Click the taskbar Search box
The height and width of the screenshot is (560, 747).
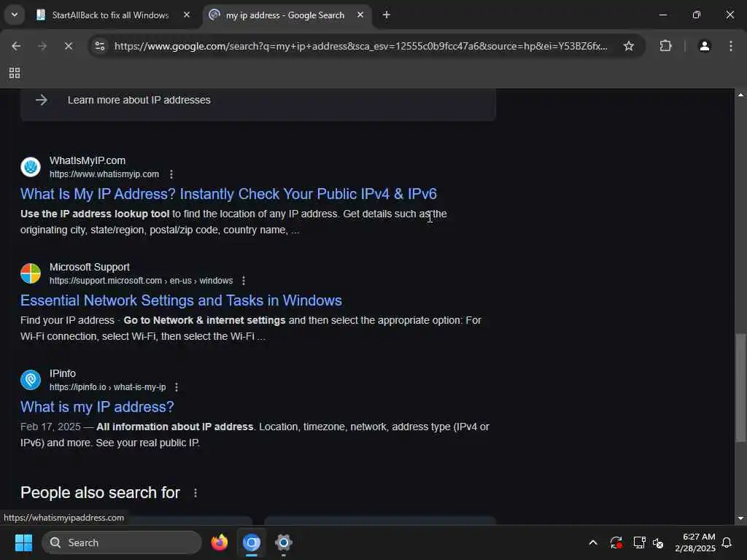tap(122, 542)
